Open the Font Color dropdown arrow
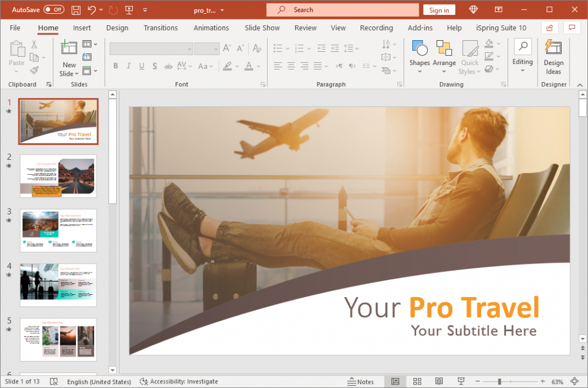588x388 pixels. (257, 66)
